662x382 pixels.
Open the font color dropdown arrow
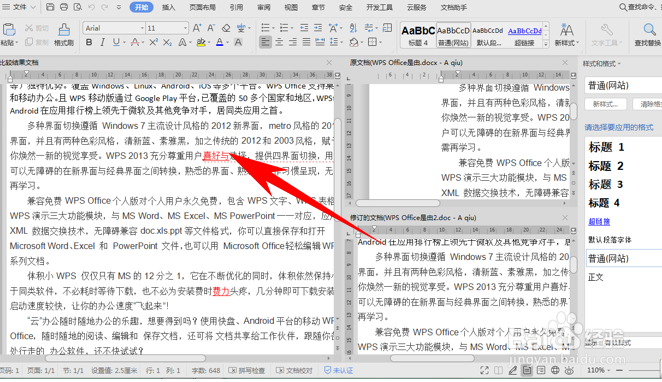click(x=227, y=43)
